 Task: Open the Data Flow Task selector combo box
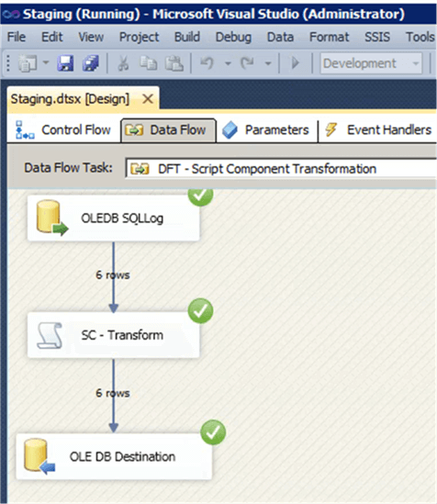pyautogui.click(x=281, y=168)
